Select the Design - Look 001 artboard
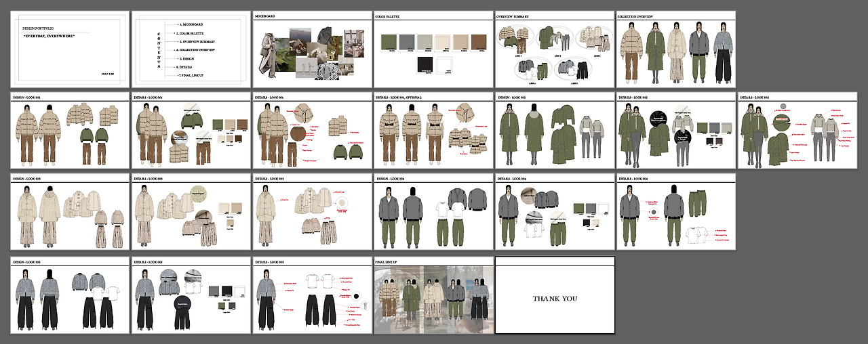The image size is (868, 344). pyautogui.click(x=69, y=130)
